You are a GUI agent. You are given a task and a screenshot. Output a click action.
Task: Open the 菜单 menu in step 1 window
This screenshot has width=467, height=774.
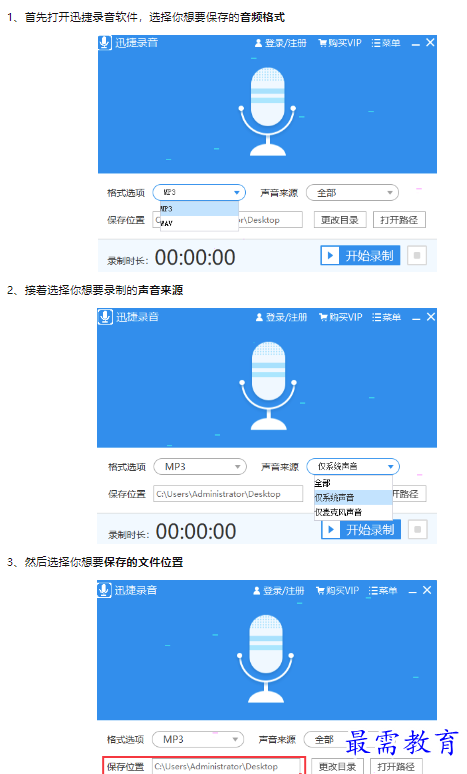point(386,43)
